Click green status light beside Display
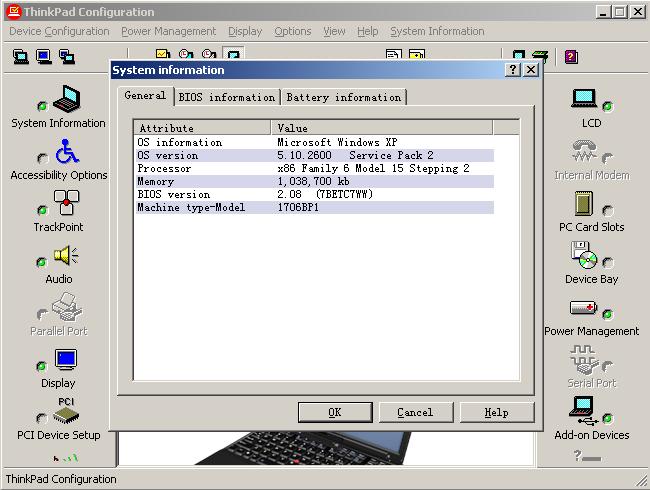Image resolution: width=650 pixels, height=490 pixels. [41, 366]
